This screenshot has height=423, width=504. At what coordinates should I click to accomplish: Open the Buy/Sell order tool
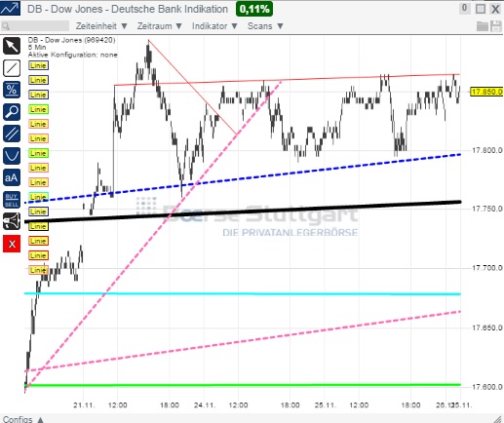12,200
